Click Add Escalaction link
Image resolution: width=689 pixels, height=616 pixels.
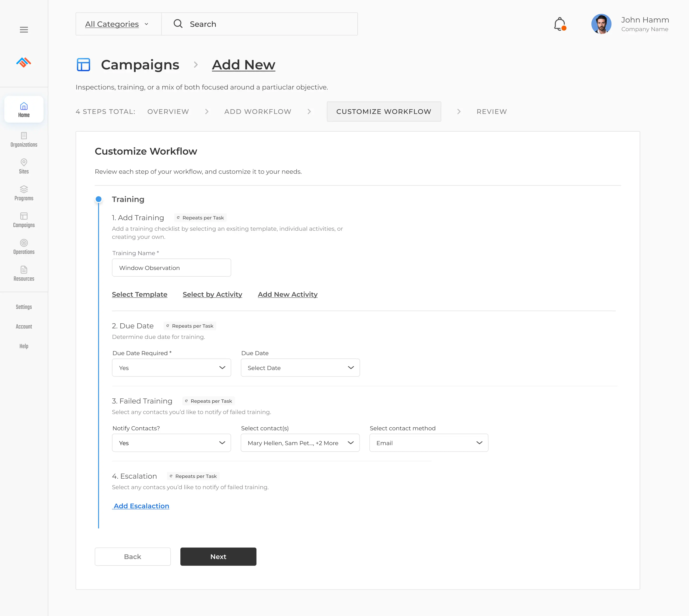pyautogui.click(x=141, y=506)
